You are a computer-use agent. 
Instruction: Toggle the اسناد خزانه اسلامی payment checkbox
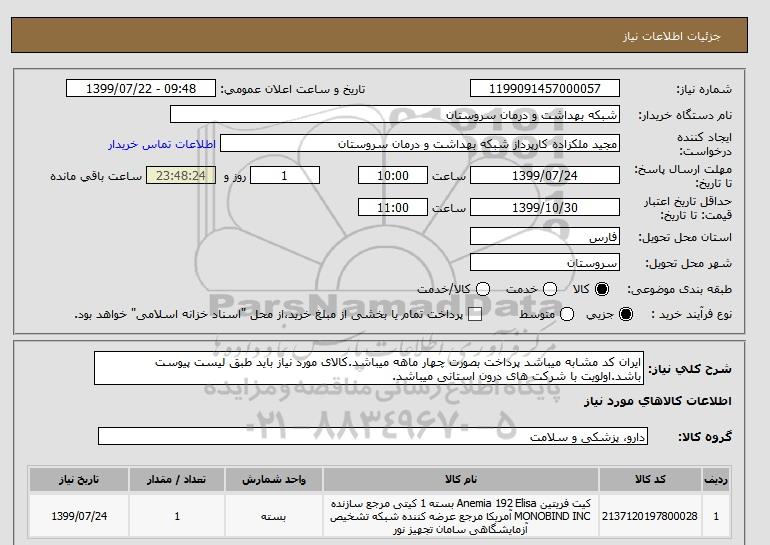[475, 315]
